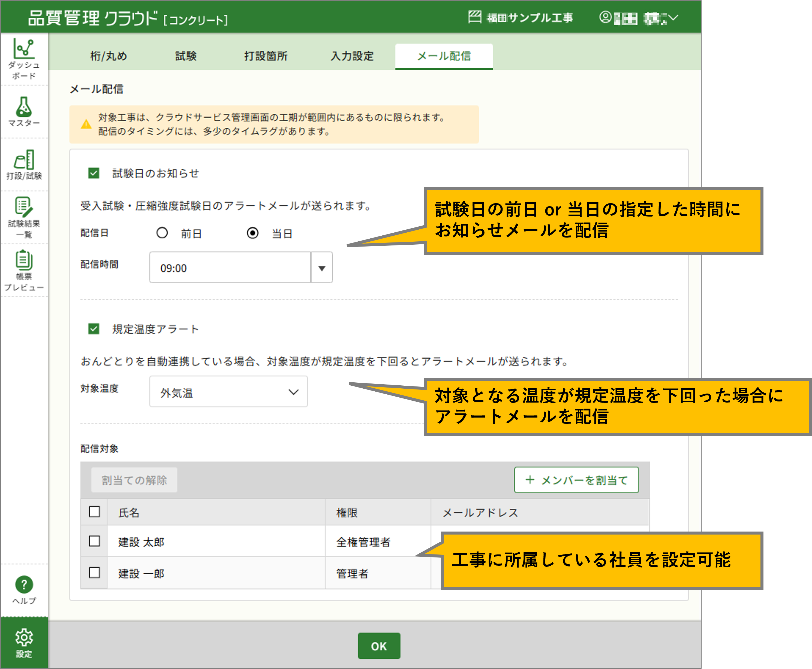Click the 09:00 time input field
The height and width of the screenshot is (669, 812).
point(230,268)
